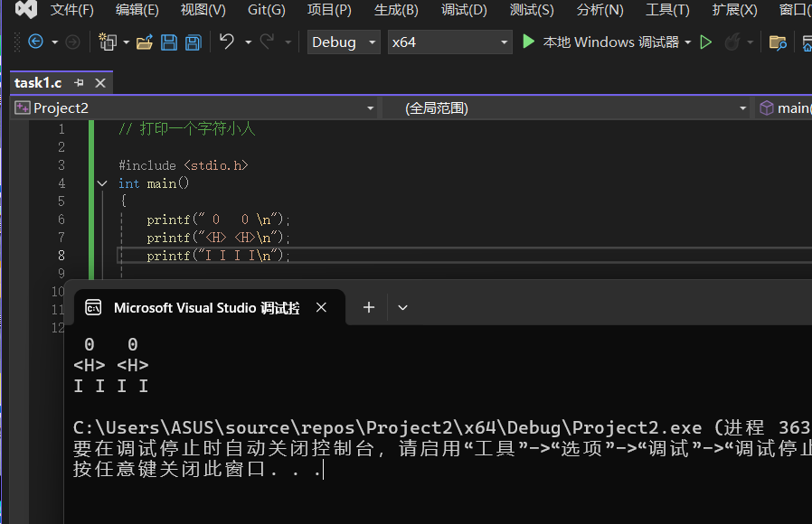Add a new console tab with the plus button
The height and width of the screenshot is (524, 812).
click(x=369, y=308)
